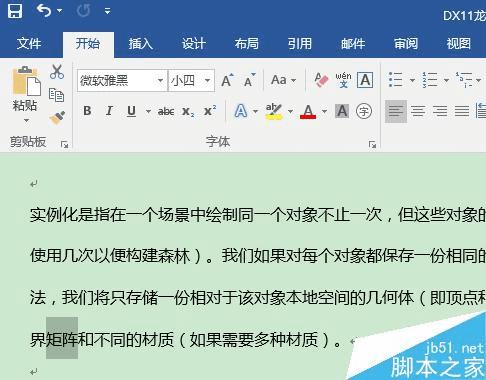The width and height of the screenshot is (486, 380).
Task: Apply red font color
Action: pos(308,111)
